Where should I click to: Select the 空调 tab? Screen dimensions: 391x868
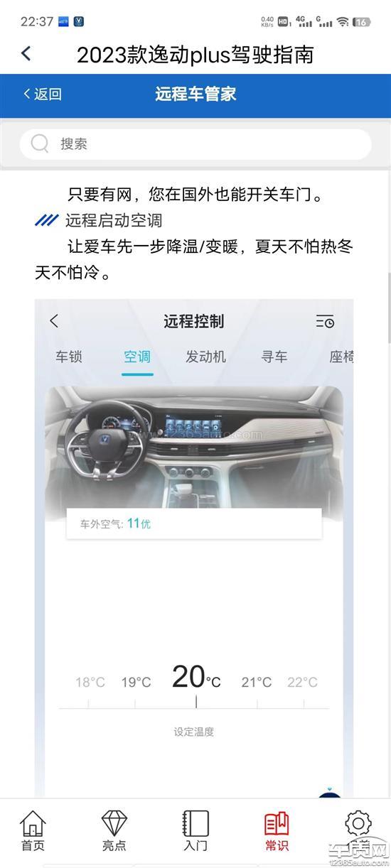(136, 357)
